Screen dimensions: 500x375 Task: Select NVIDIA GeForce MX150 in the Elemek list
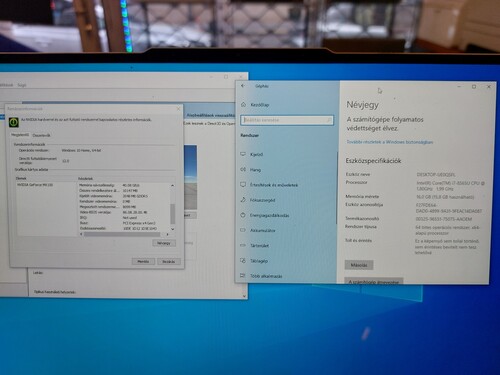tap(35, 184)
